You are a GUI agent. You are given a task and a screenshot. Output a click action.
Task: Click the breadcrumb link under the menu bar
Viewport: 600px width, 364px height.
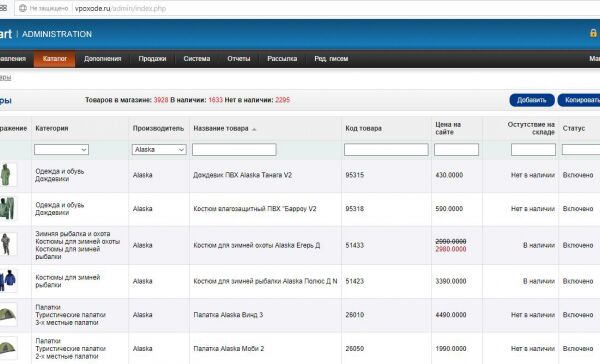click(x=5, y=77)
